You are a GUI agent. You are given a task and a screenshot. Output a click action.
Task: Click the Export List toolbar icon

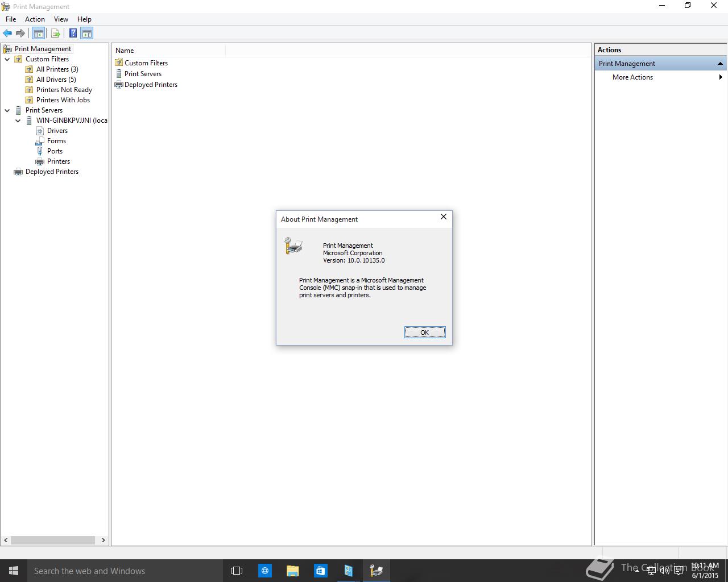(x=55, y=33)
